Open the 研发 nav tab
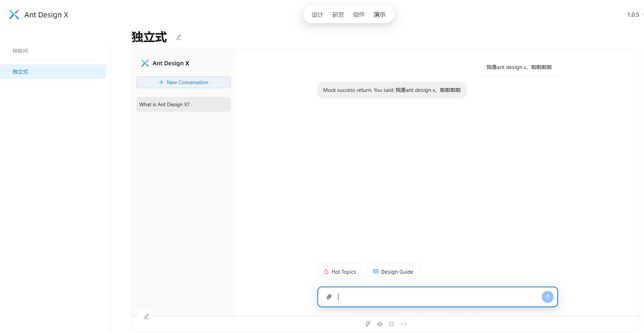This screenshot has width=644, height=333. point(338,14)
